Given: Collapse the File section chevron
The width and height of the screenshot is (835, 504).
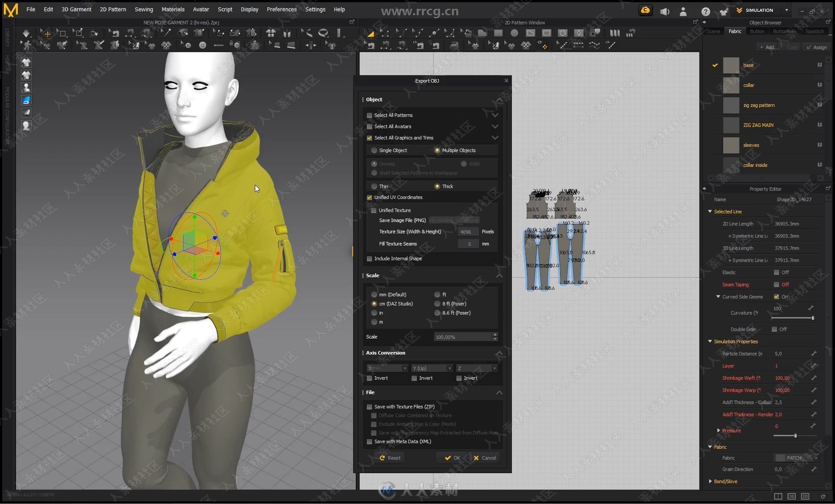Looking at the screenshot, I should tap(499, 391).
